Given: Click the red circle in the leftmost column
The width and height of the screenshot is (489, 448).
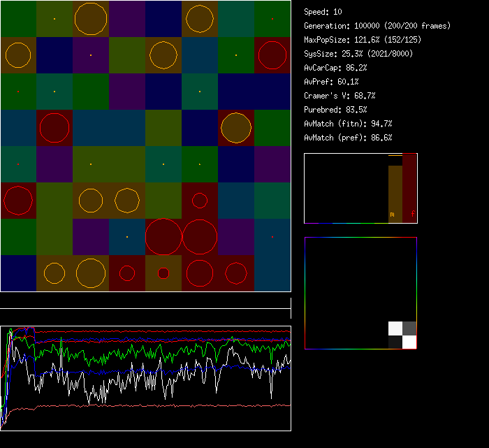Looking at the screenshot, I should click(18, 201).
